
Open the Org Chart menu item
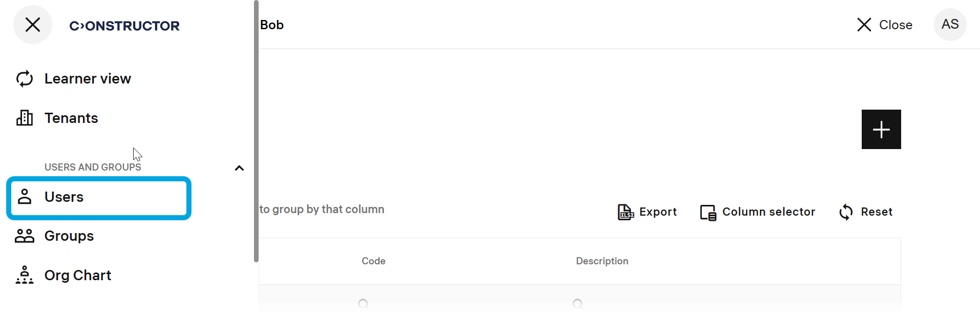pyautogui.click(x=78, y=275)
